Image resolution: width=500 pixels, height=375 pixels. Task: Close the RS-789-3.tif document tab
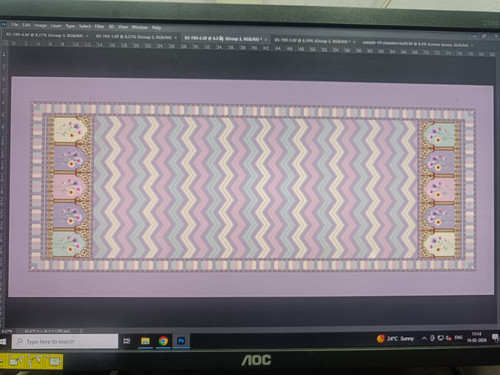click(354, 42)
